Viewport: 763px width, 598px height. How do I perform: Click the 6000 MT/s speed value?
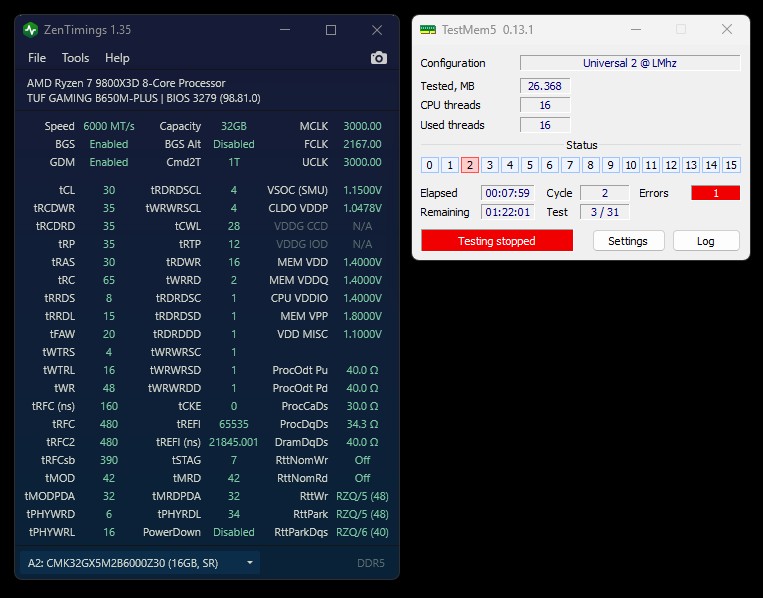click(109, 126)
